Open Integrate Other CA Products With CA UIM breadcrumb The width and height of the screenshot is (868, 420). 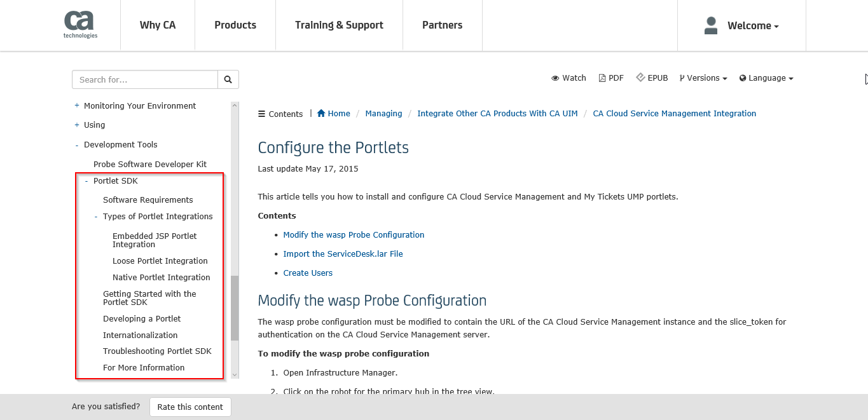(x=497, y=114)
